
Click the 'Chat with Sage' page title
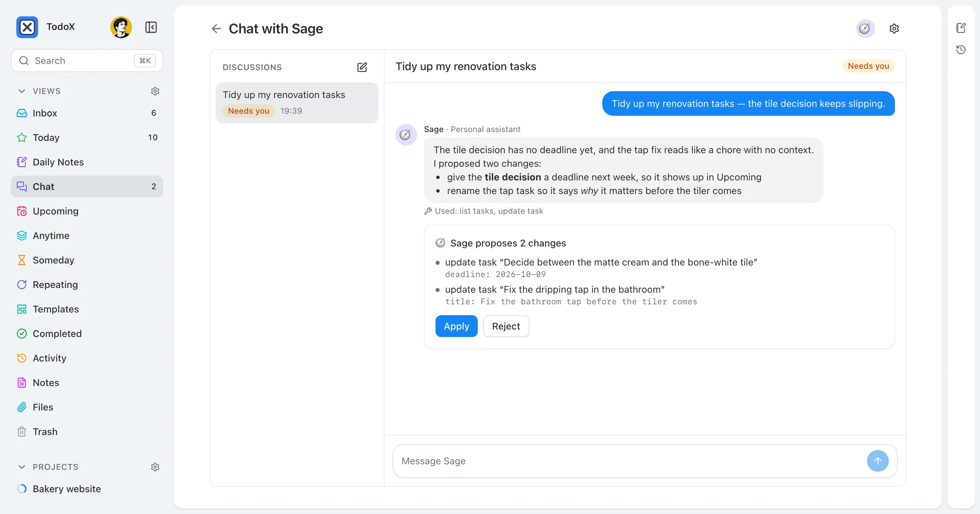tap(276, 29)
